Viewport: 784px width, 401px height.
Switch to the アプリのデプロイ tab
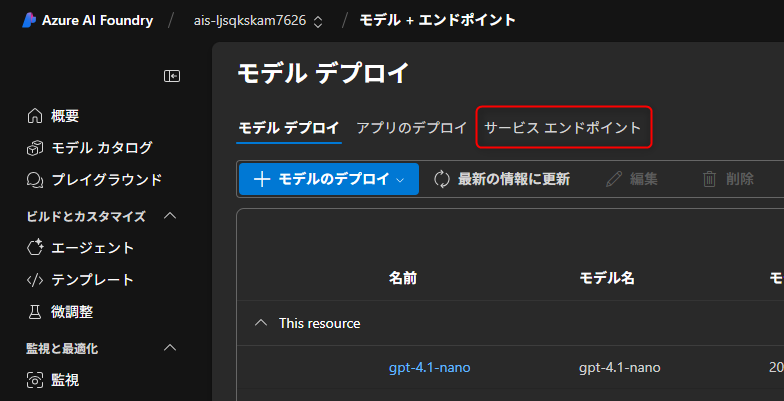[x=411, y=128]
